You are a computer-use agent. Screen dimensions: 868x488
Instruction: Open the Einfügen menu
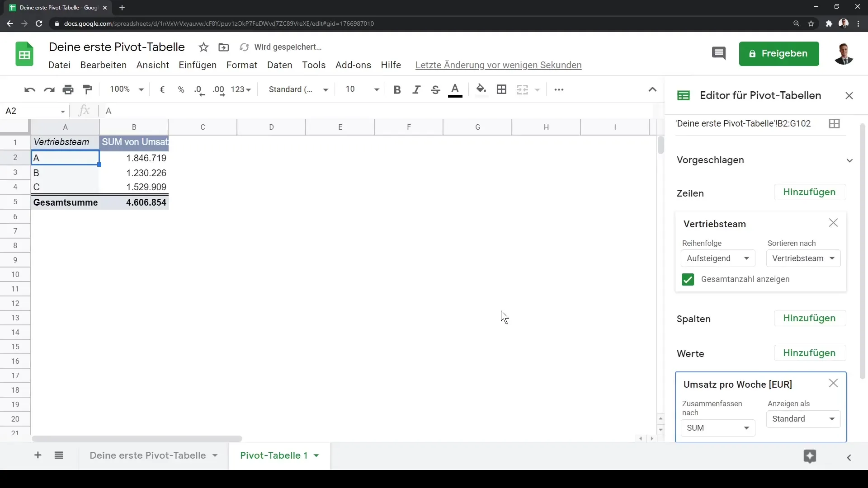tap(198, 65)
